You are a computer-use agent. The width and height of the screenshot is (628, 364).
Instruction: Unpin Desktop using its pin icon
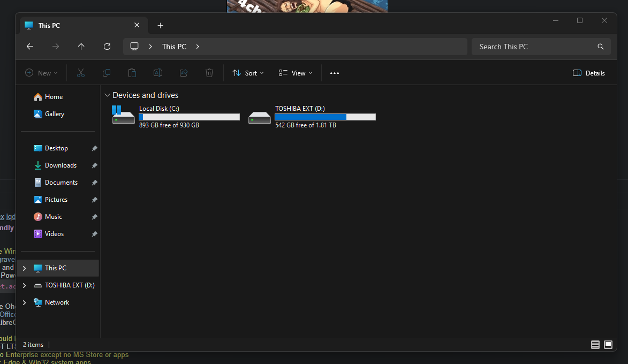click(94, 148)
